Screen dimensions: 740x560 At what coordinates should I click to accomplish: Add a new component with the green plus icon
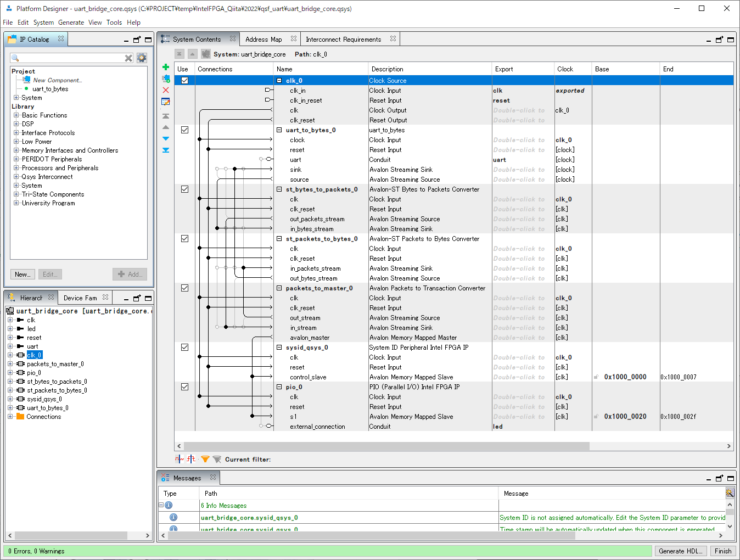(x=165, y=66)
